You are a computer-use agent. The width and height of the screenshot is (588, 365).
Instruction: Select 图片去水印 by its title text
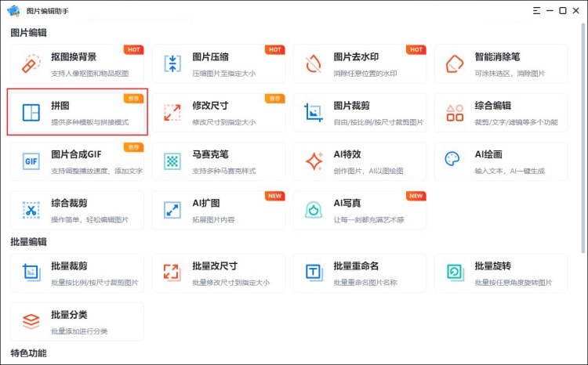click(356, 57)
